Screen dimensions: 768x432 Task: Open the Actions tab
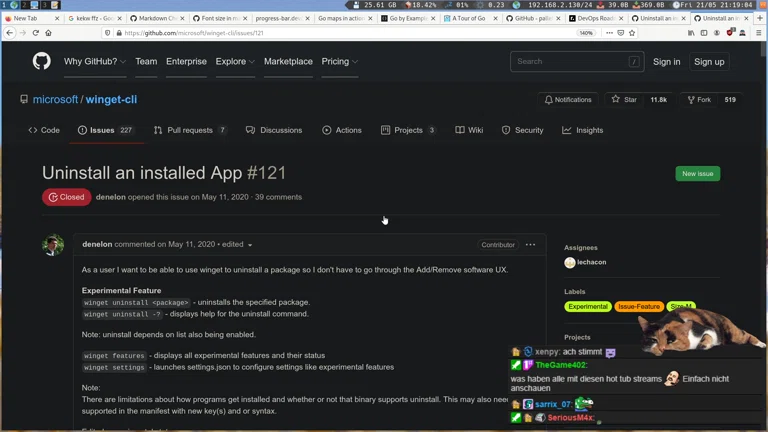click(342, 130)
